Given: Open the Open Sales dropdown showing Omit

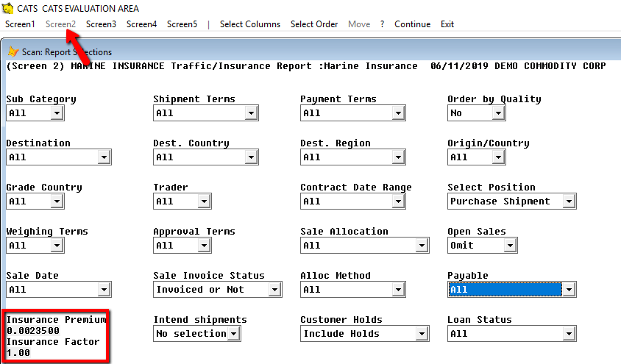Looking at the screenshot, I should [x=510, y=246].
